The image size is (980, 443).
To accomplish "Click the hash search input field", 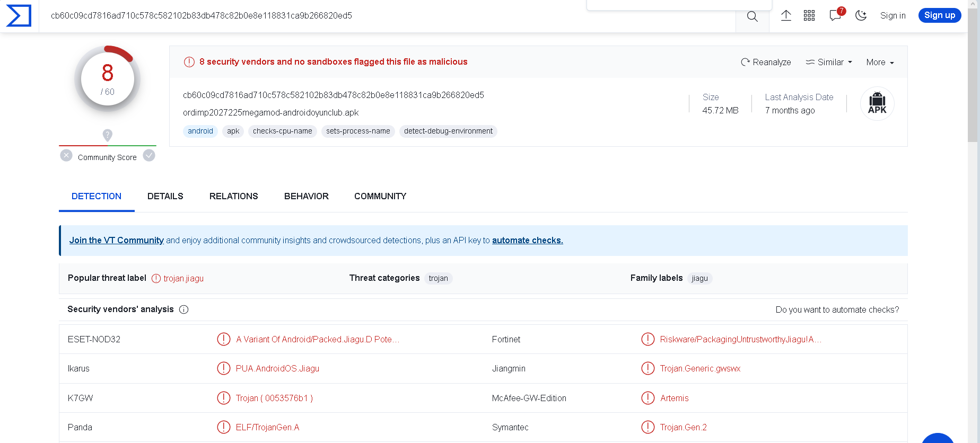I will point(387,16).
